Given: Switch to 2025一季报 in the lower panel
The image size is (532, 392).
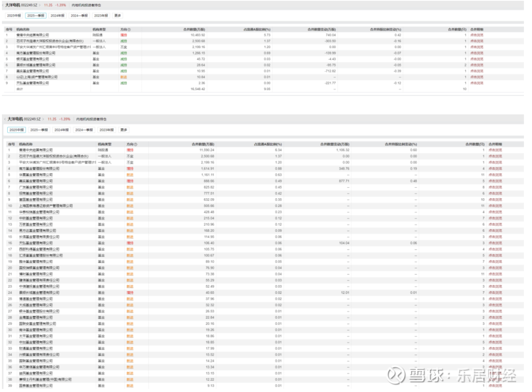Looking at the screenshot, I should [39, 130].
